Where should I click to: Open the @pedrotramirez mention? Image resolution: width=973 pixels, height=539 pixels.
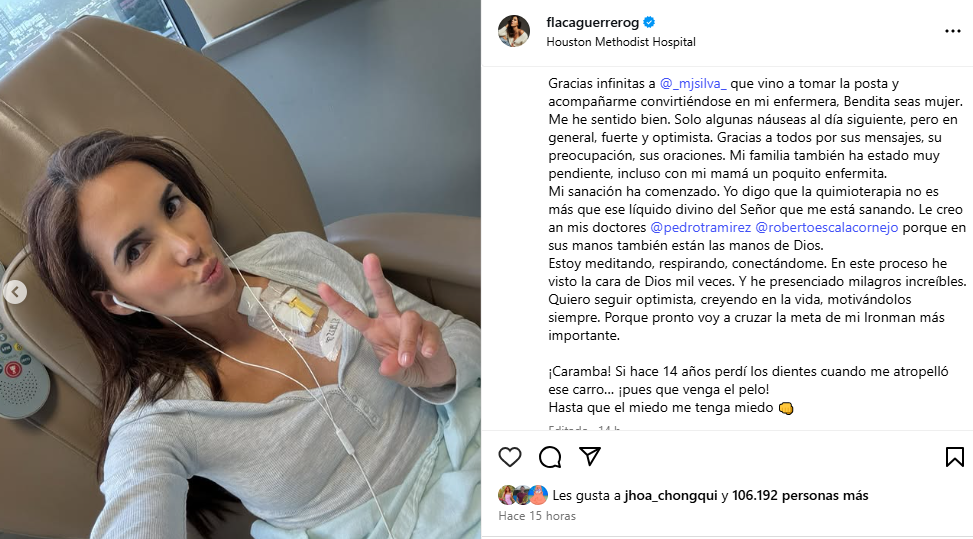tap(701, 227)
